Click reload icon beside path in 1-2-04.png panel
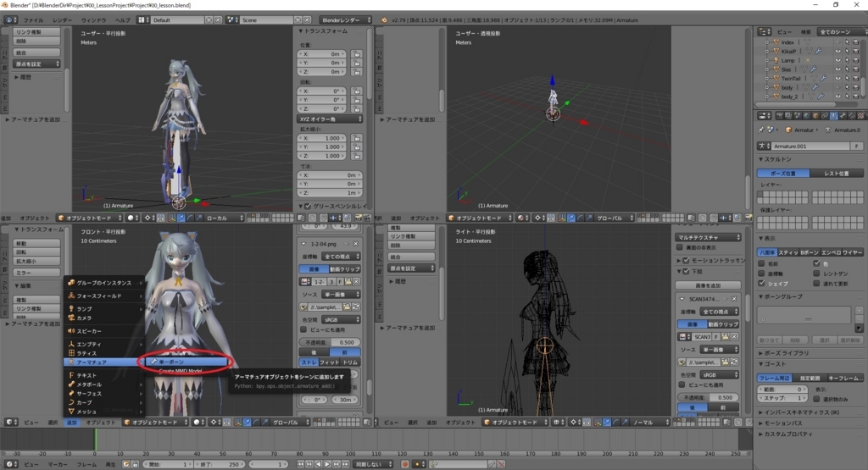 [x=356, y=307]
